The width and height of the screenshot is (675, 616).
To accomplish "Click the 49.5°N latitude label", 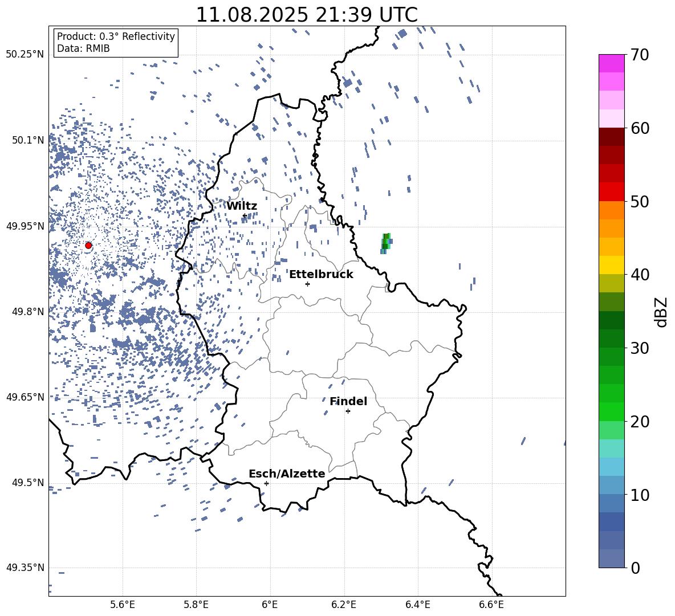I will coord(28,483).
